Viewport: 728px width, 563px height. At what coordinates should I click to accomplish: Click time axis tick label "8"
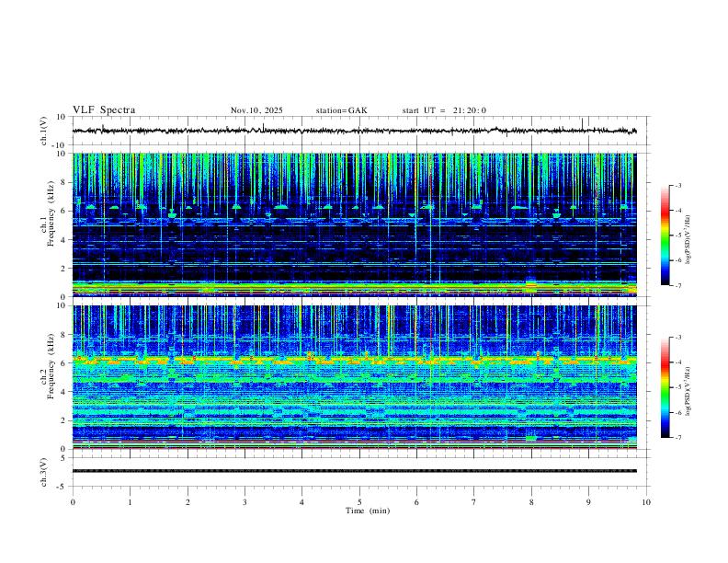(531, 502)
